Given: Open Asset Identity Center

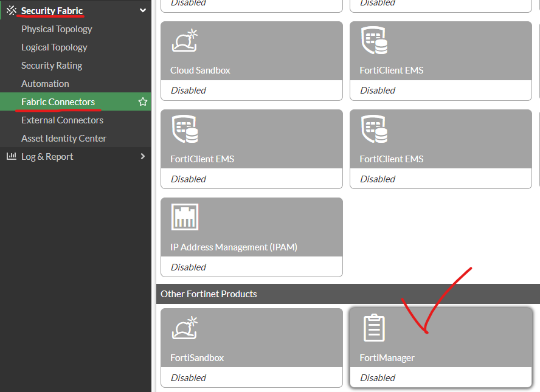Looking at the screenshot, I should (x=64, y=139).
